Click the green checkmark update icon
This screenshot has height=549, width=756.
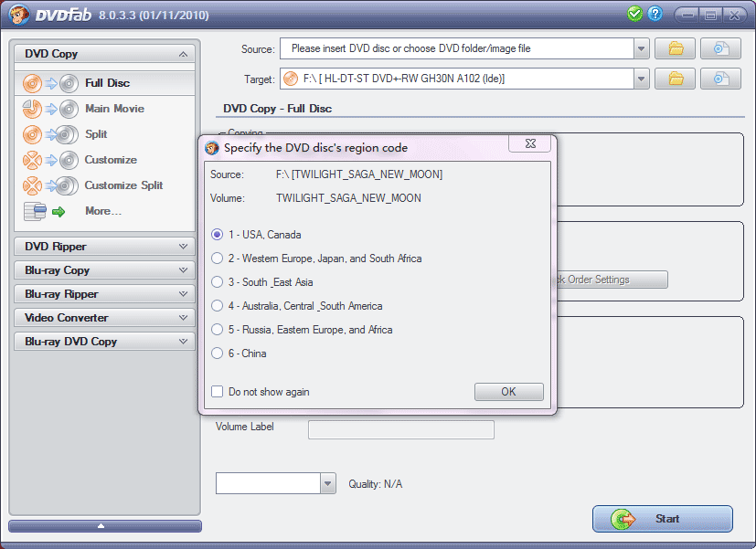tap(635, 14)
